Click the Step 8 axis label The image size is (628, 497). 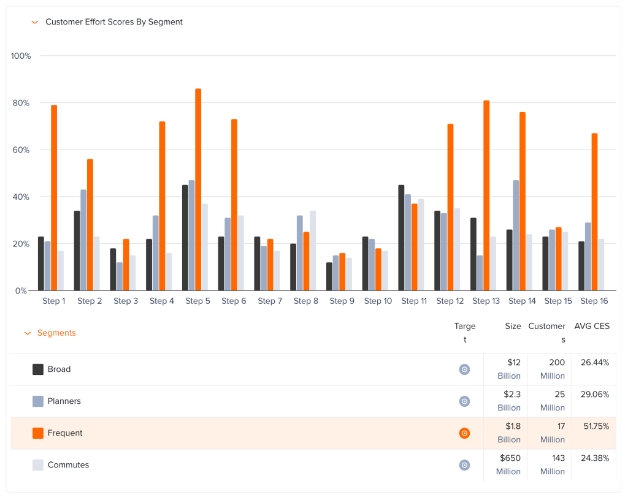pyautogui.click(x=306, y=301)
